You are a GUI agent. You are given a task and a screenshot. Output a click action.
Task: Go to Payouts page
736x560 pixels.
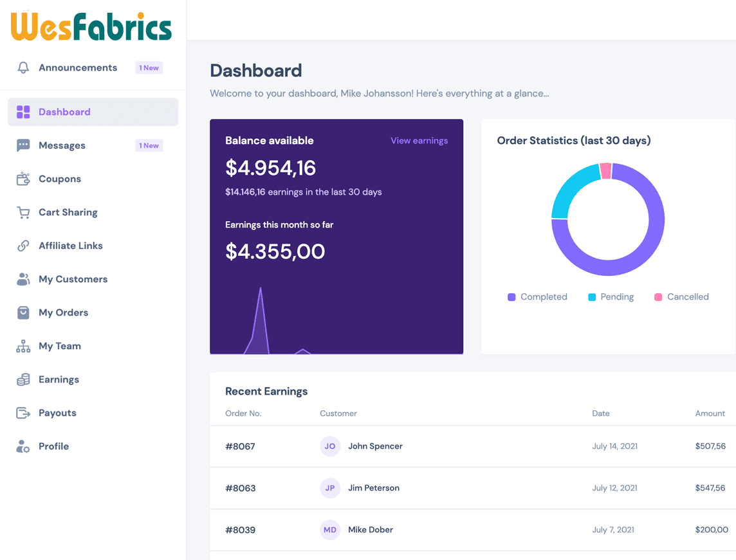(93, 413)
